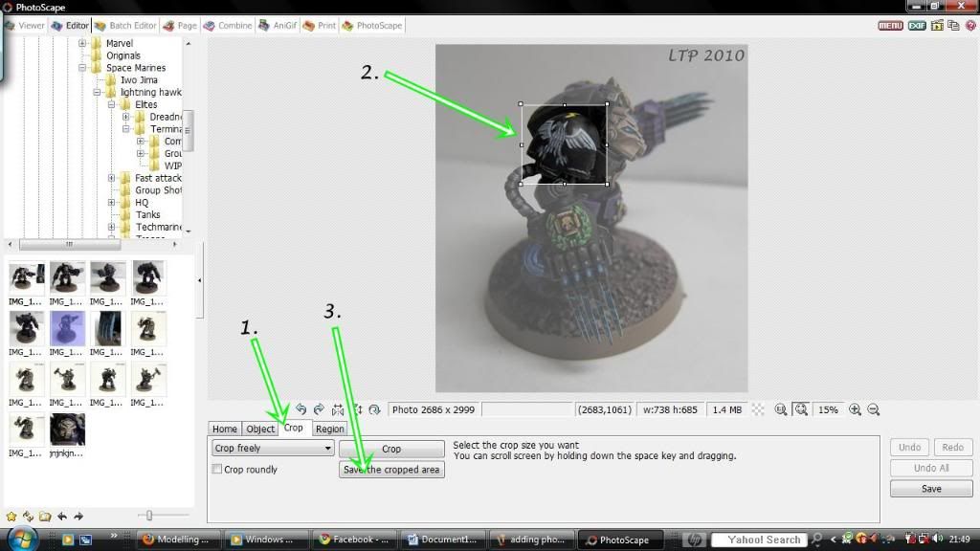This screenshot has height=551, width=980.
Task: Zoom in with the plus magnifier
Action: pyautogui.click(x=855, y=409)
